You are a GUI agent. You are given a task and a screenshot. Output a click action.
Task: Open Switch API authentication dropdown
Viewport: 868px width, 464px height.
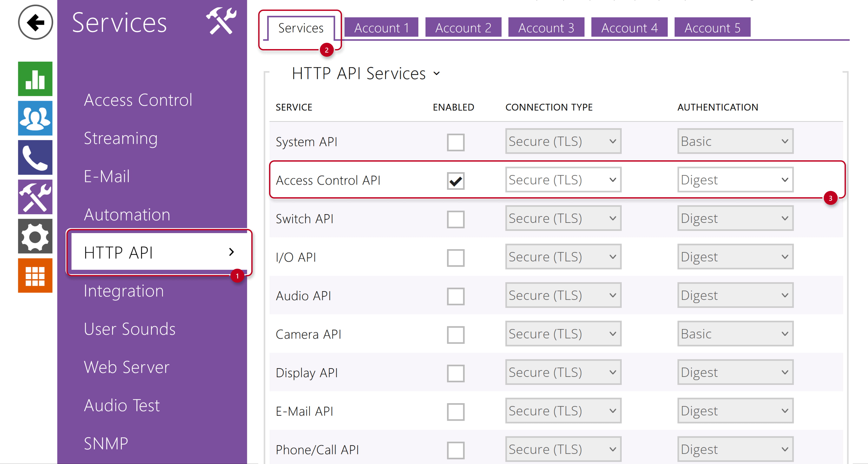pos(735,218)
